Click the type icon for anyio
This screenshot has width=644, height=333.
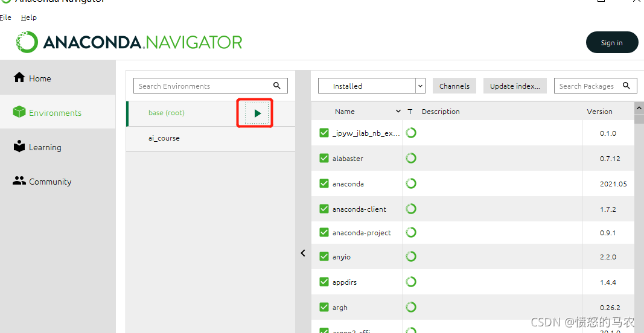[410, 256]
